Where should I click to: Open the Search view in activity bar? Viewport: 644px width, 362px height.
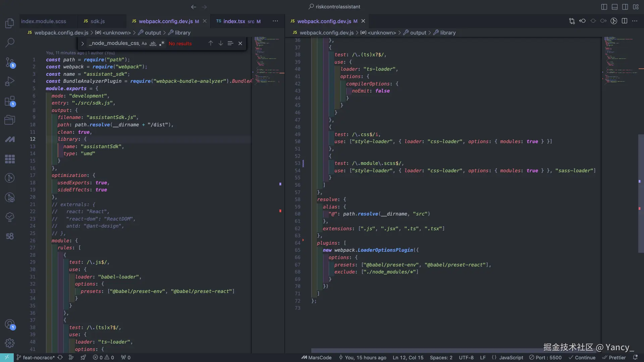(x=10, y=43)
